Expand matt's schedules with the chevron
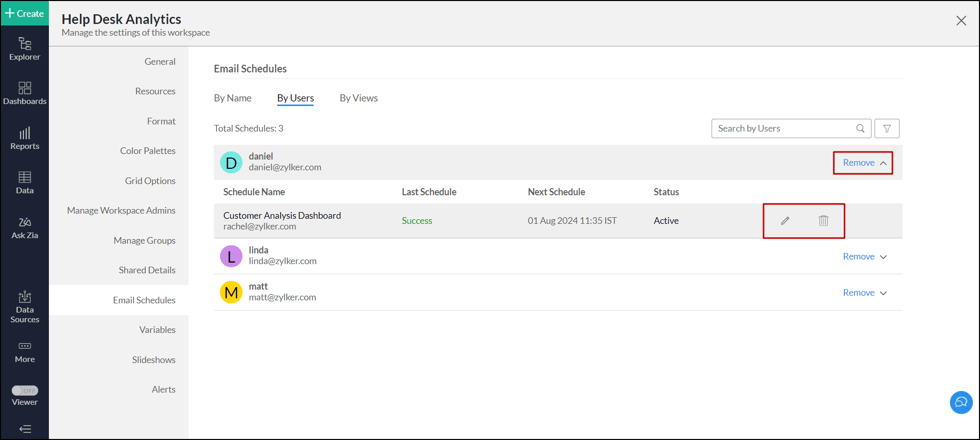 [x=883, y=293]
